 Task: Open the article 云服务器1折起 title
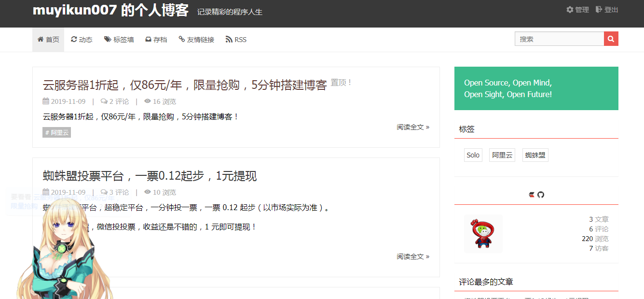click(x=185, y=85)
